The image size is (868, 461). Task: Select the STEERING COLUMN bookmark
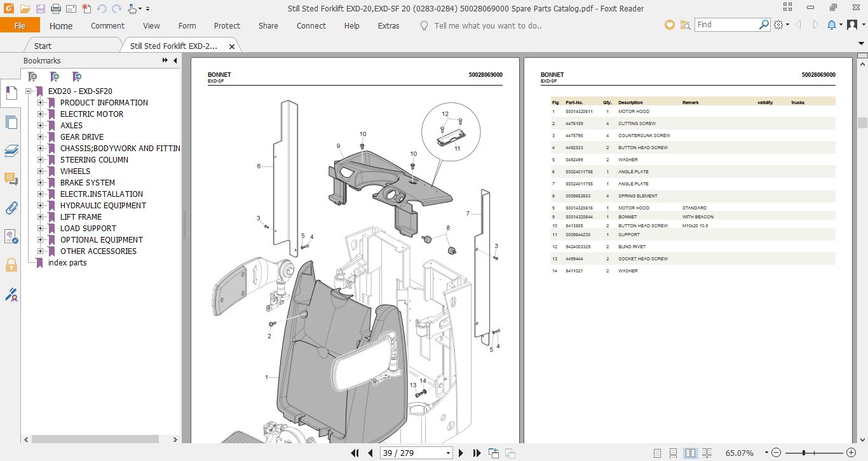coord(94,160)
